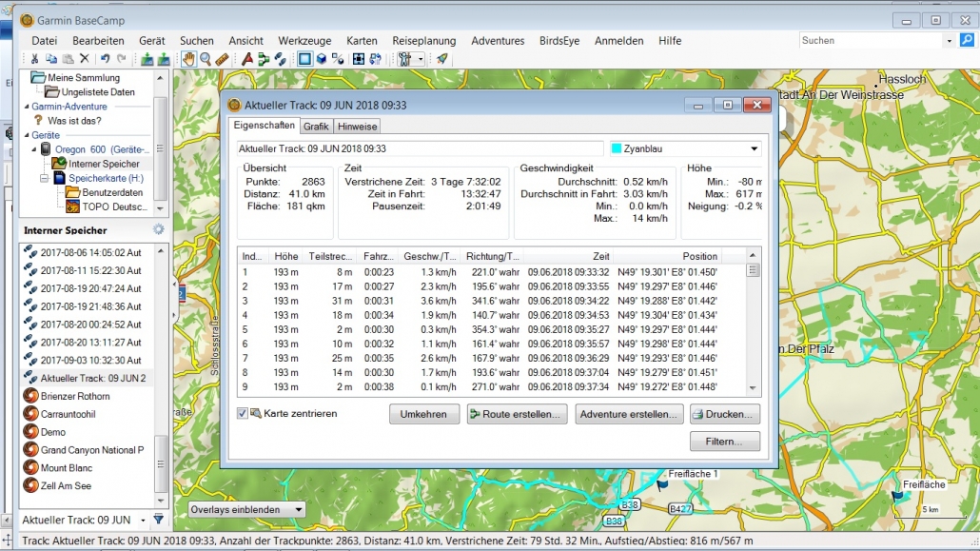Click the 2D and 3D split view icon
This screenshot has height=551, width=980.
[338, 59]
